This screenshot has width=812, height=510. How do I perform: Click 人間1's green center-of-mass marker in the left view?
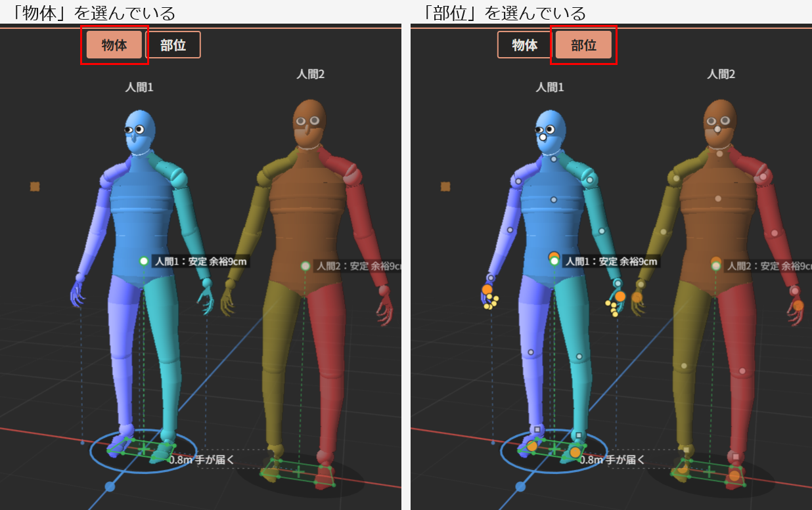click(144, 261)
